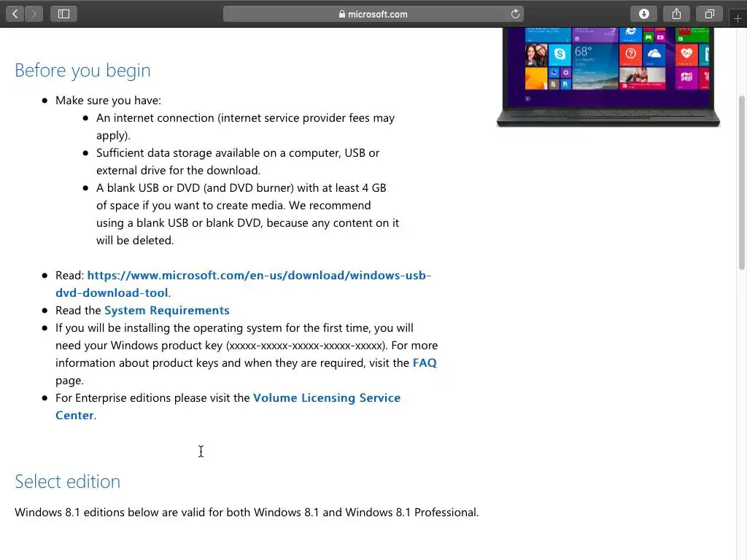Click the Windows 8.1 laptop image
This screenshot has height=560, width=747.
click(608, 77)
